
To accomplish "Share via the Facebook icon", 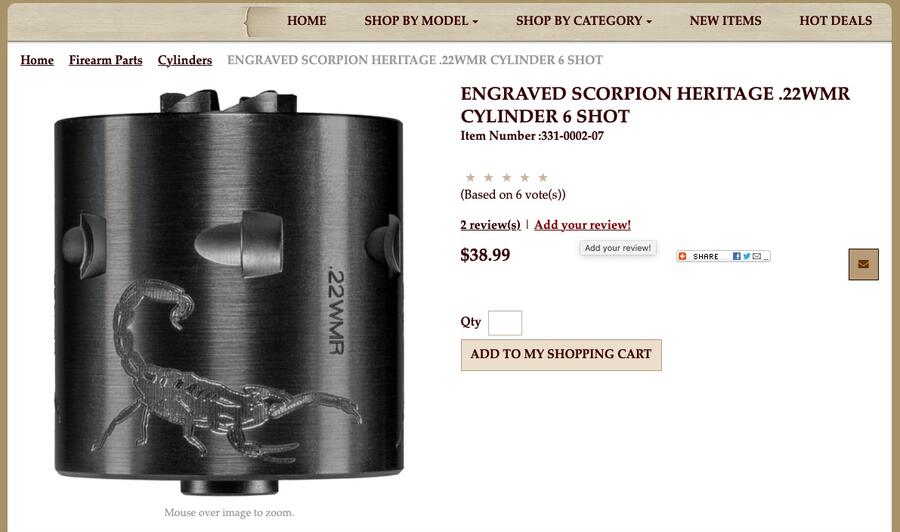I will [x=736, y=256].
